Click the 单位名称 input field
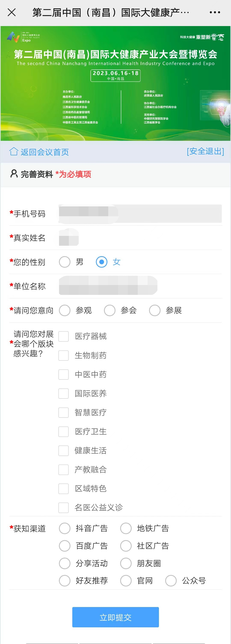This screenshot has height=644, width=231. click(140, 285)
